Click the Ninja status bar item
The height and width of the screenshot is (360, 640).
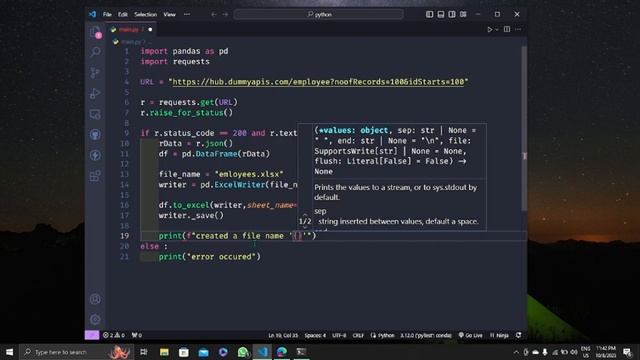point(499,335)
